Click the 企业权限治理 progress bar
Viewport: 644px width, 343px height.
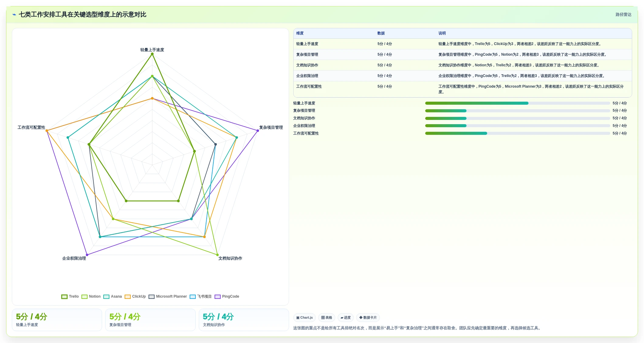click(x=518, y=126)
